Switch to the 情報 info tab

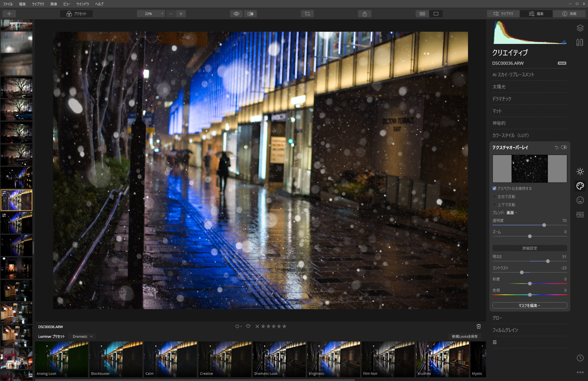[x=569, y=14]
